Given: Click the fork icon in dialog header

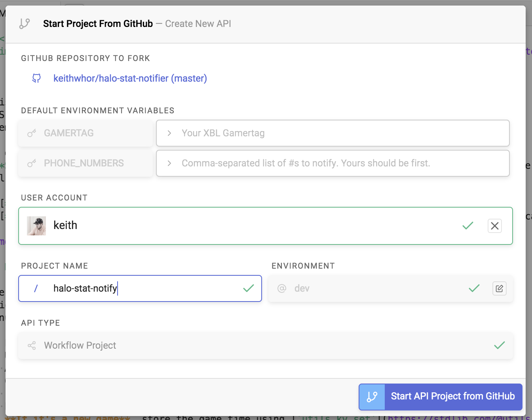Looking at the screenshot, I should coord(25,24).
